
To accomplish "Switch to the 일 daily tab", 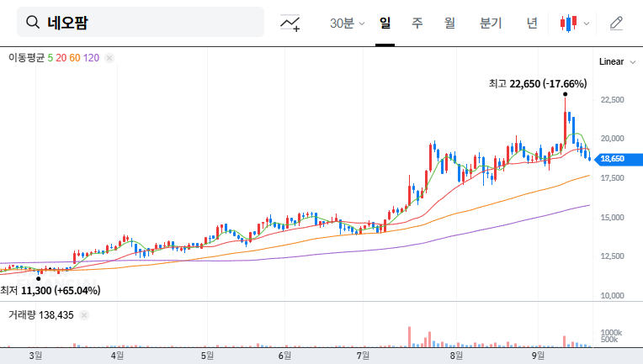I will (385, 24).
